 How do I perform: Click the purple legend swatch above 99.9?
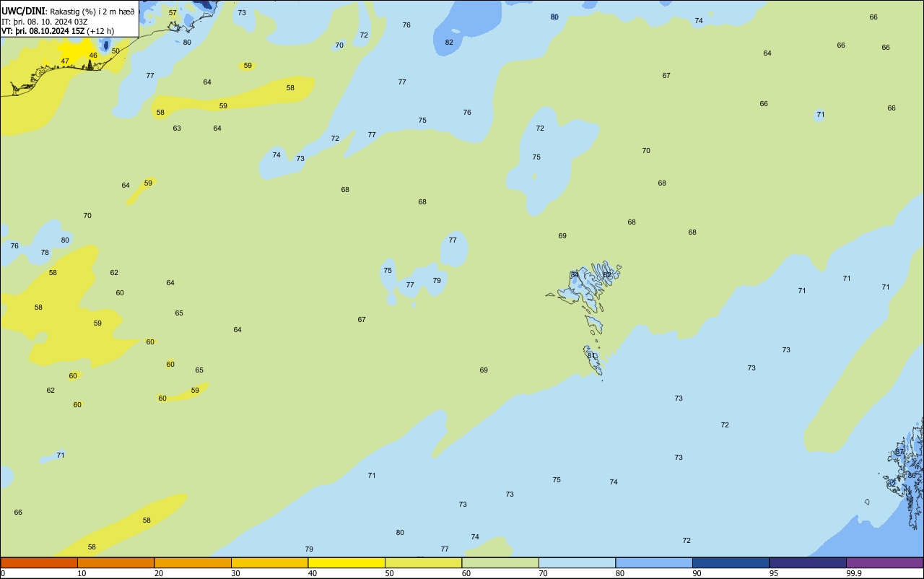(884, 562)
